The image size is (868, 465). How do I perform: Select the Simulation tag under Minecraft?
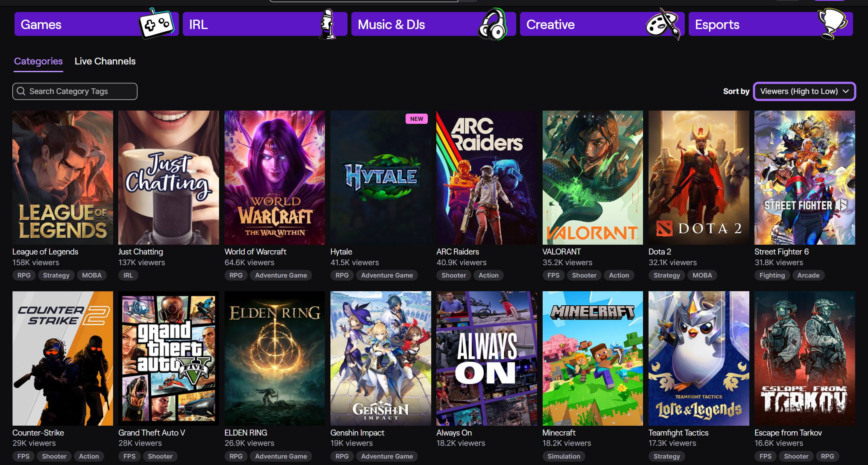click(564, 456)
